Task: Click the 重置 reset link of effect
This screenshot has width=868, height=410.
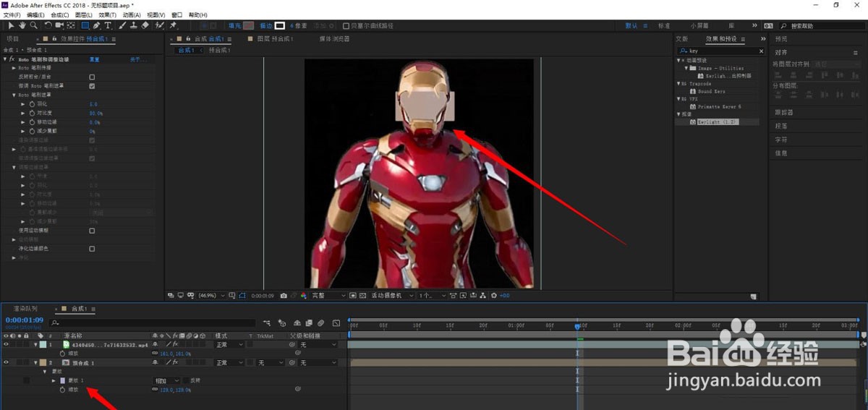Action: pyautogui.click(x=95, y=59)
